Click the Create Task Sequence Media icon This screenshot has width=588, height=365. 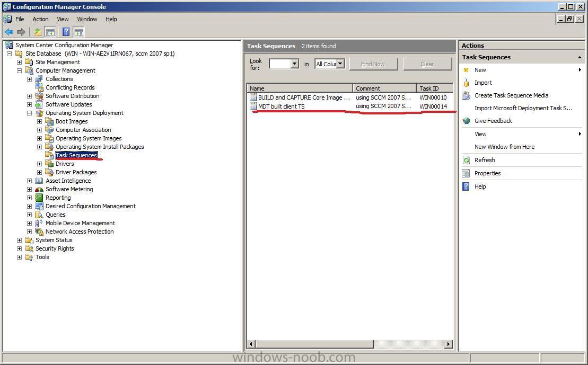click(466, 95)
